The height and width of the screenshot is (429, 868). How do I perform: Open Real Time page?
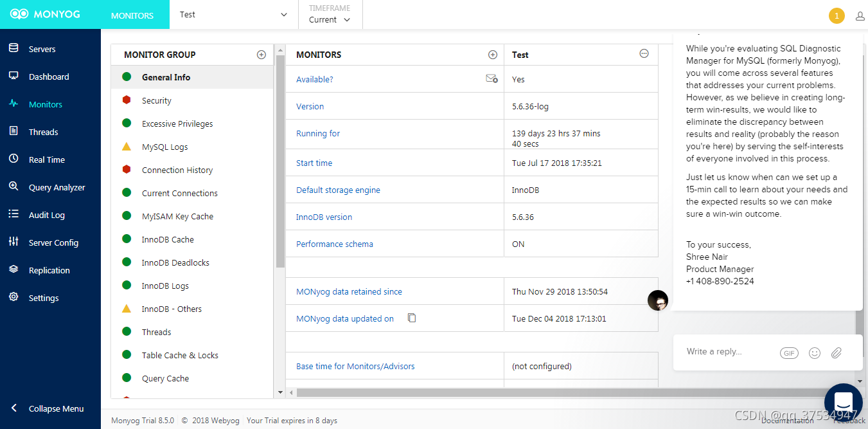point(47,160)
